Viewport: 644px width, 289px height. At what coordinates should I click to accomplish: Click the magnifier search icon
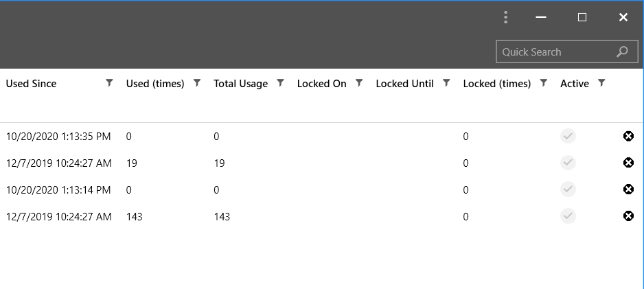point(622,51)
